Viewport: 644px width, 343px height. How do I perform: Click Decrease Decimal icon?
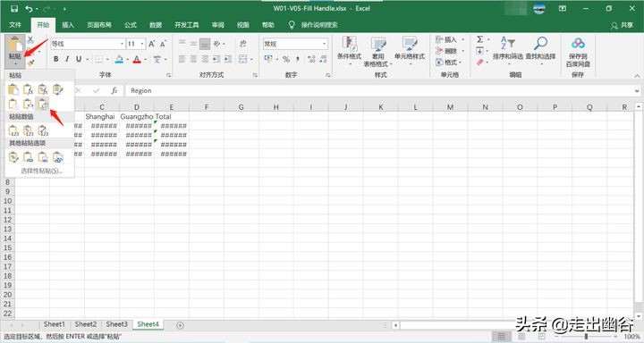323,59
